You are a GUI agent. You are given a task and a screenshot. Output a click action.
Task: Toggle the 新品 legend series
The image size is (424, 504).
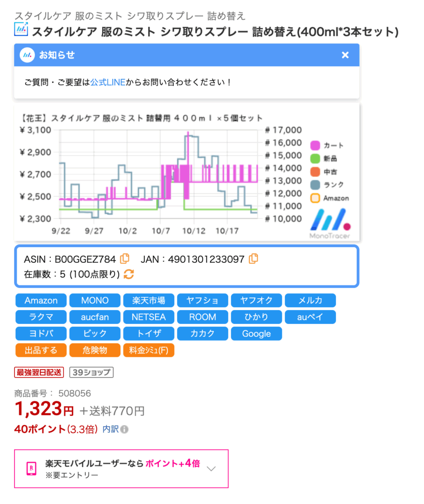click(x=316, y=158)
